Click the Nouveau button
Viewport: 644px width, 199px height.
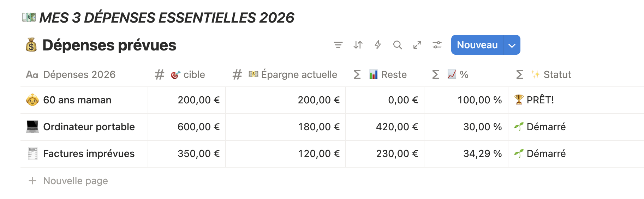(x=477, y=45)
